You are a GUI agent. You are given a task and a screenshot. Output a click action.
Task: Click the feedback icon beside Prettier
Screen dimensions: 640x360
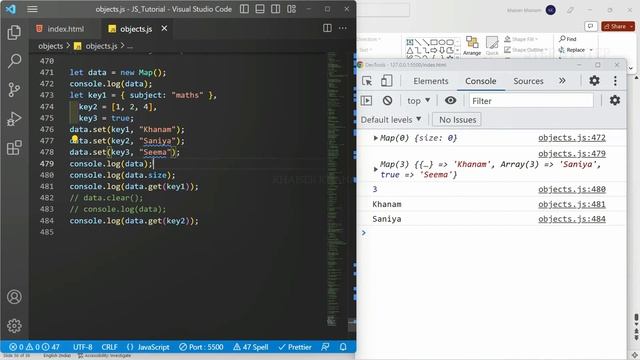325,347
